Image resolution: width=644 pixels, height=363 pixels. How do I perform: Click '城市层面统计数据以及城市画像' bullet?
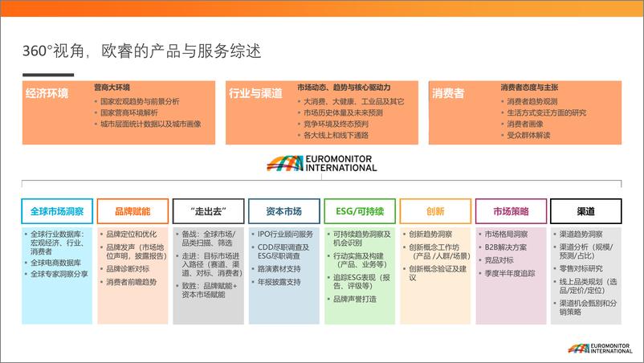point(151,124)
